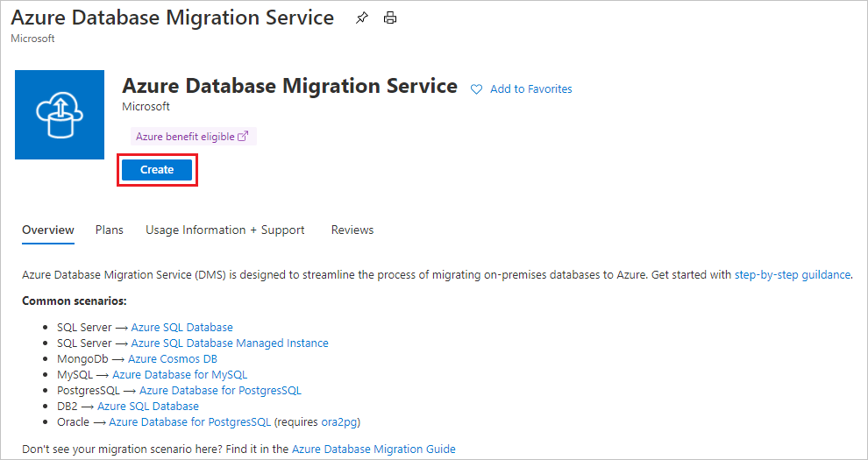Open Azure Database for MySQL link
The image size is (868, 460).
click(x=180, y=375)
